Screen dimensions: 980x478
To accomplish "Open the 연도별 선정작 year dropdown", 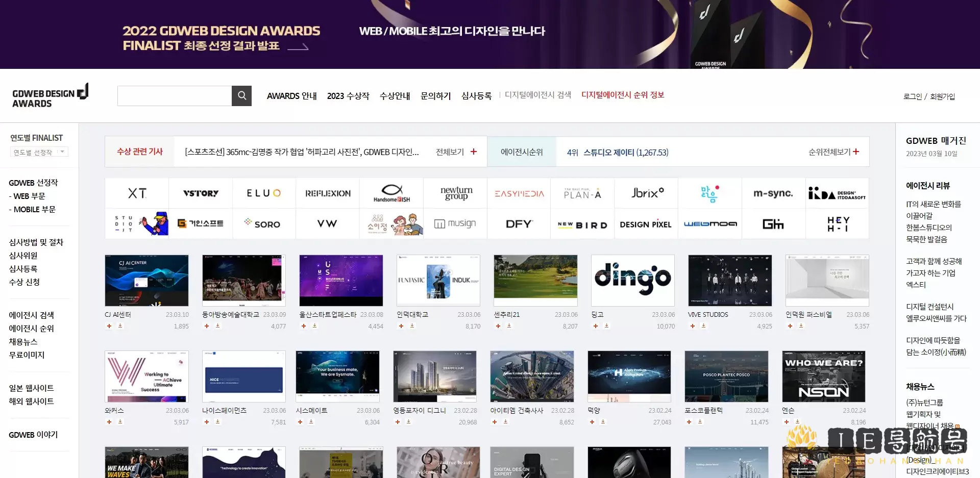I will [39, 152].
